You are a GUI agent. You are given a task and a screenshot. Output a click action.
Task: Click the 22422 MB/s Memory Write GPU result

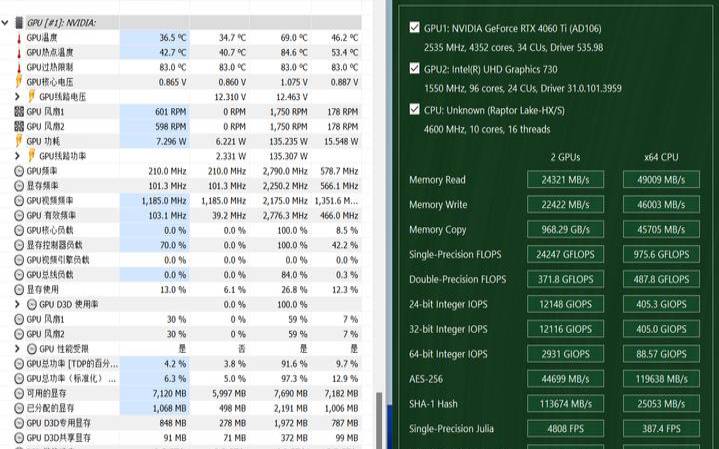pyautogui.click(x=565, y=204)
